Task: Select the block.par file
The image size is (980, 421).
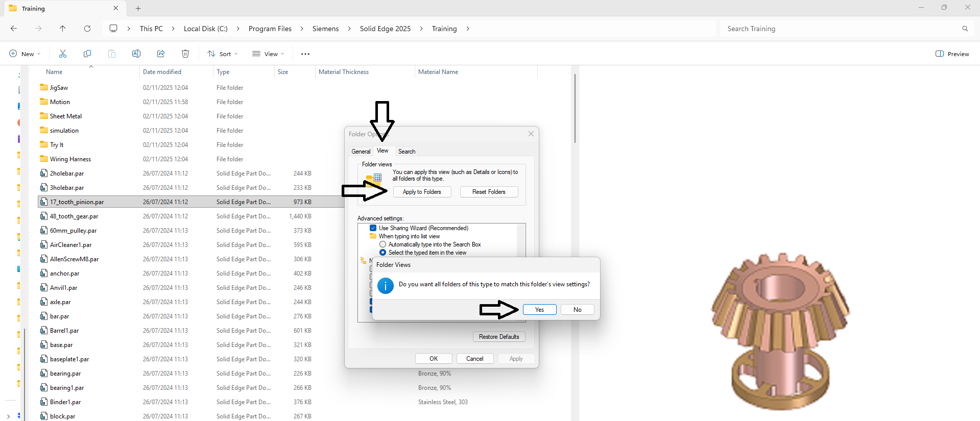Action: pos(62,416)
